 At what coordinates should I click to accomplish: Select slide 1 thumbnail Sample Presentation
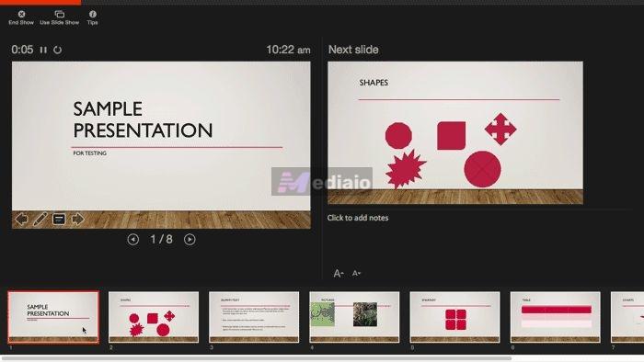click(x=53, y=317)
